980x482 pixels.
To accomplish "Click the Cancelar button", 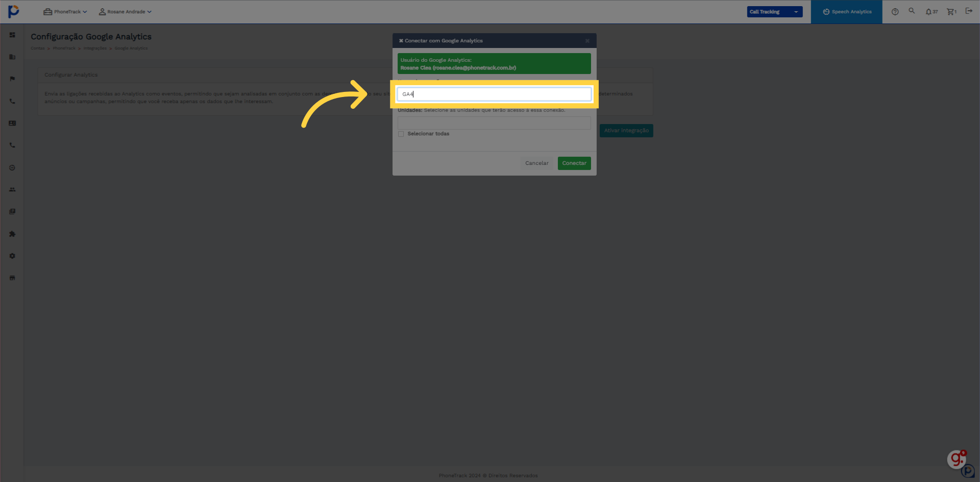I will (x=537, y=163).
